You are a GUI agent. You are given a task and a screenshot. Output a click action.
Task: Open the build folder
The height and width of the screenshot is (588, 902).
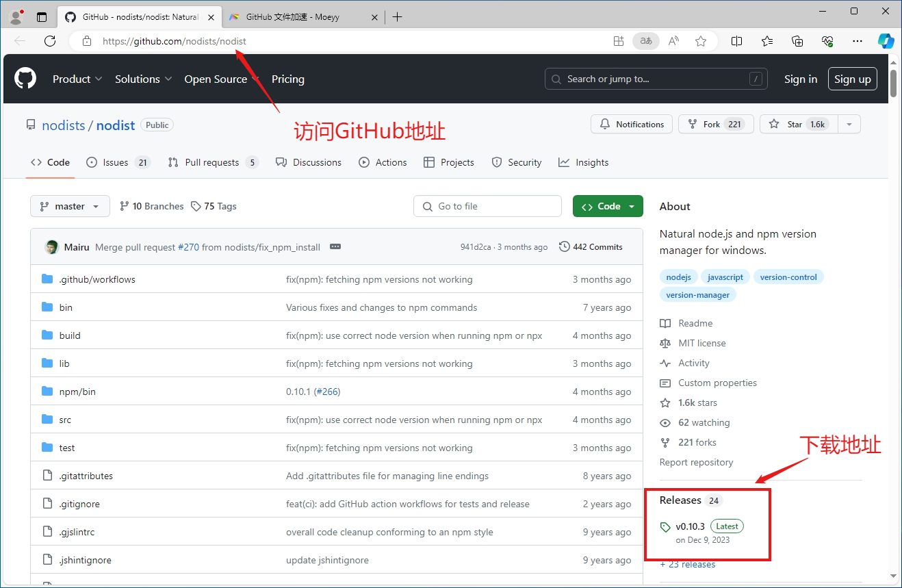coord(70,335)
